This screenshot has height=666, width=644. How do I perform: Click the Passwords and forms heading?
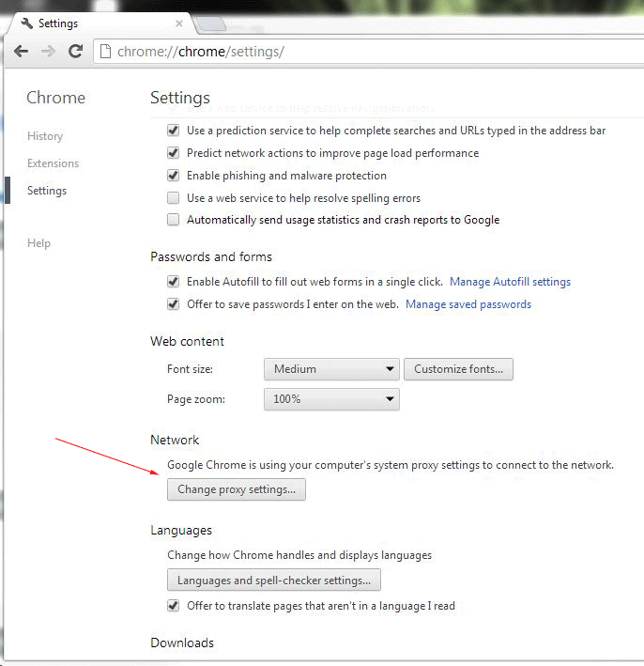pyautogui.click(x=211, y=257)
